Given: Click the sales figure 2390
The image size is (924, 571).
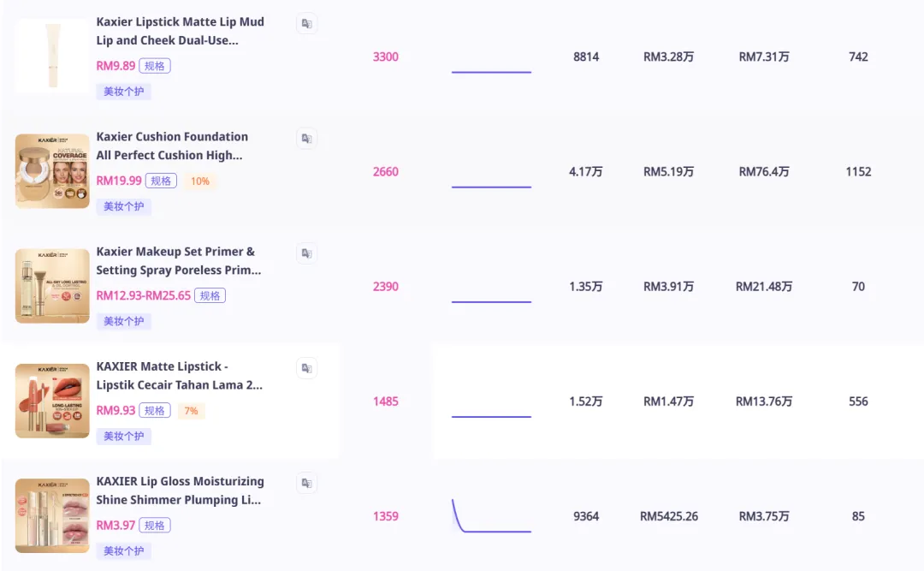Looking at the screenshot, I should click(x=385, y=287).
